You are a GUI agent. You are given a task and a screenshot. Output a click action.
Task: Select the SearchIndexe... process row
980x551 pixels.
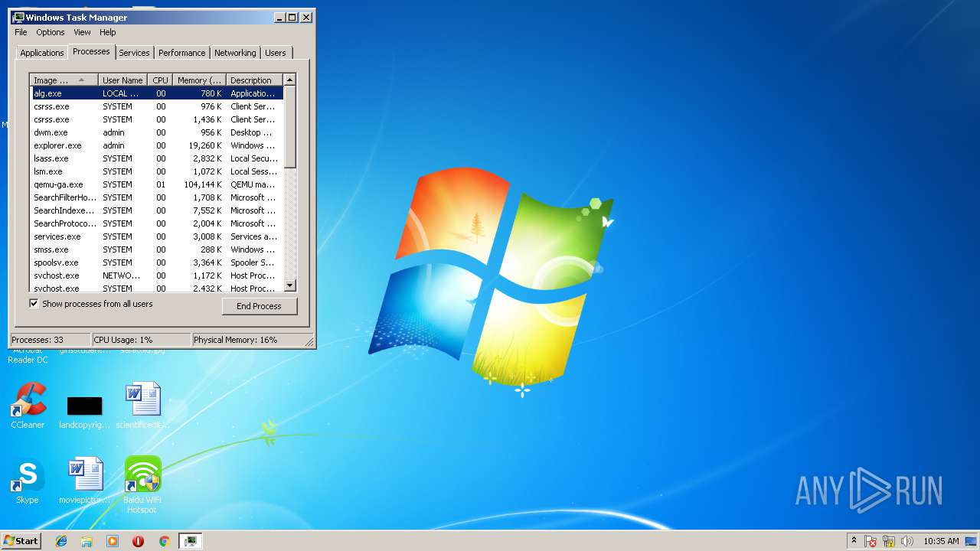coord(157,210)
